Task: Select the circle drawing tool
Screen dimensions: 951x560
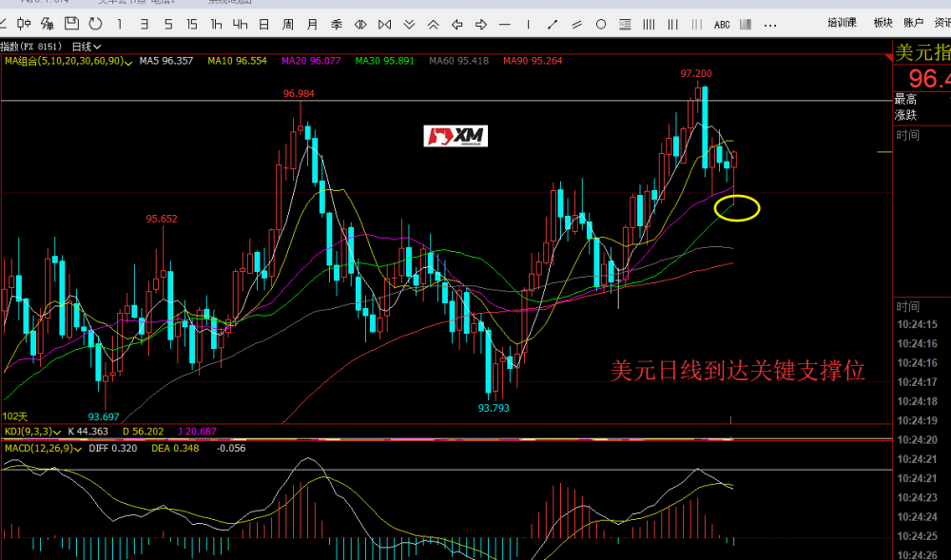Action: (601, 24)
